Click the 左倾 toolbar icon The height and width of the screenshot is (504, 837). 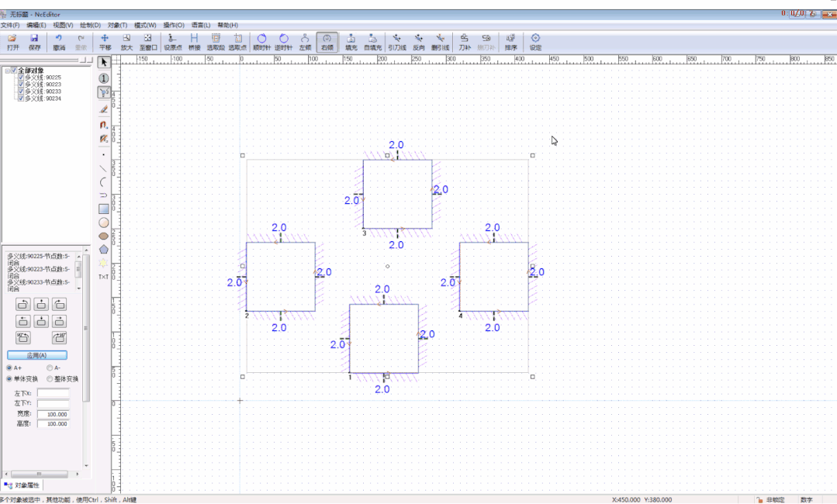click(x=305, y=42)
